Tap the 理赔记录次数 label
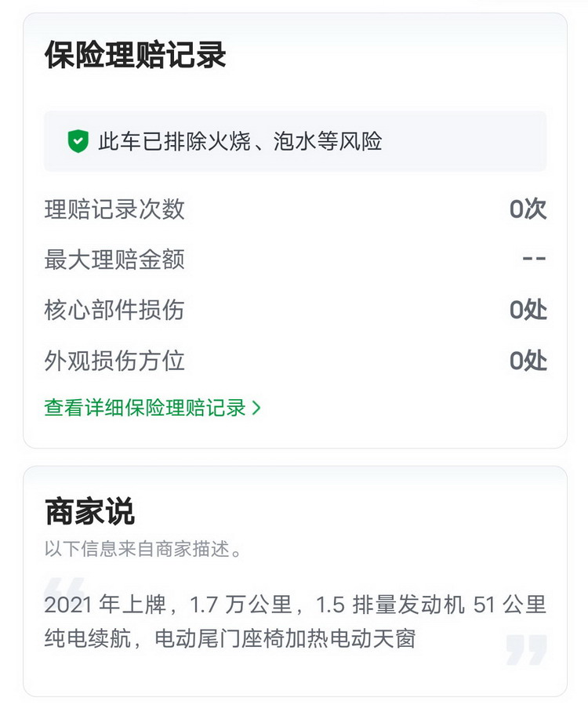 pyautogui.click(x=114, y=209)
